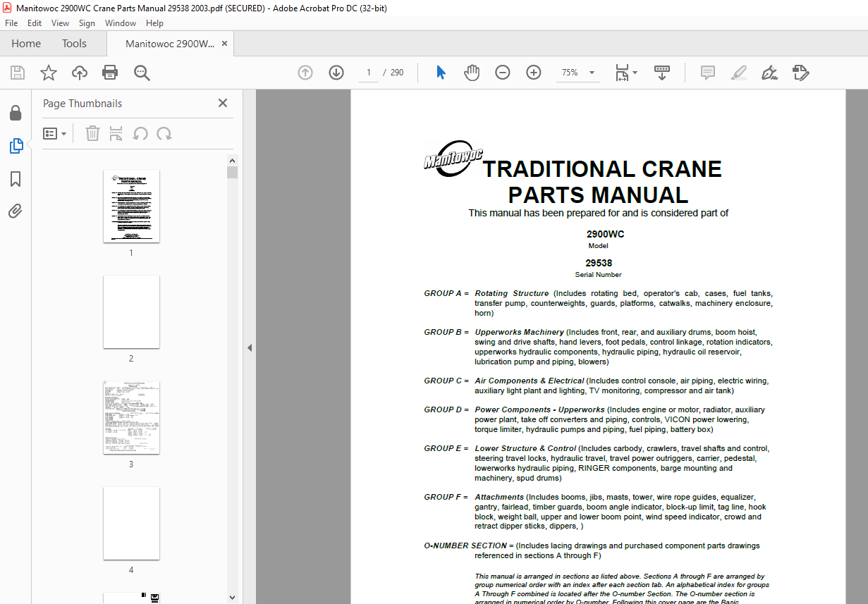Screen dimensions: 868x604
Task: Expand the fit page dropdown arrow
Action: pyautogui.click(x=635, y=73)
